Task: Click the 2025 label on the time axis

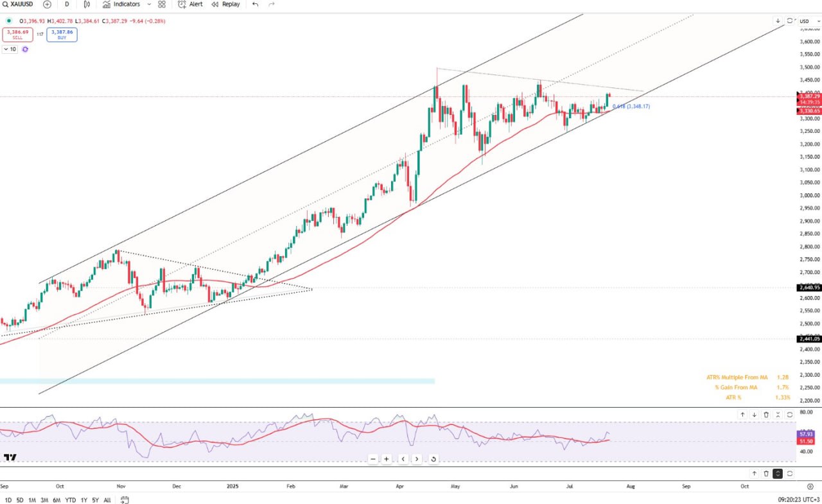Action: [232, 487]
